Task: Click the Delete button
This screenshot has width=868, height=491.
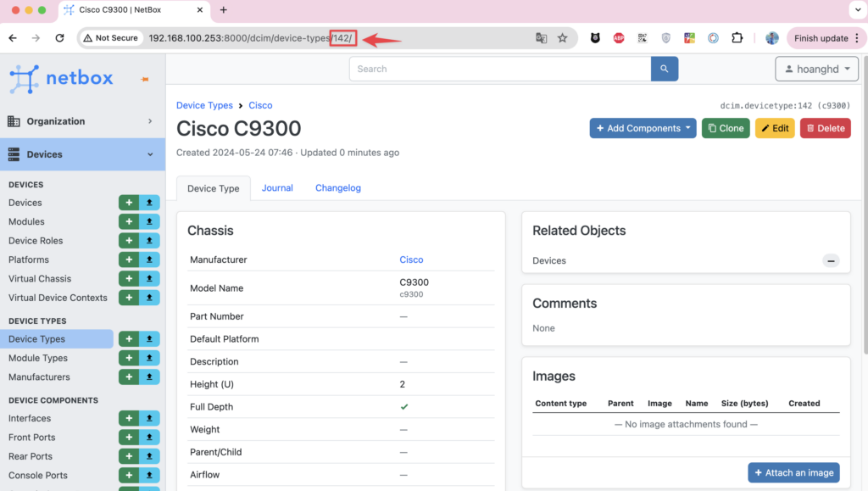Action: [826, 128]
